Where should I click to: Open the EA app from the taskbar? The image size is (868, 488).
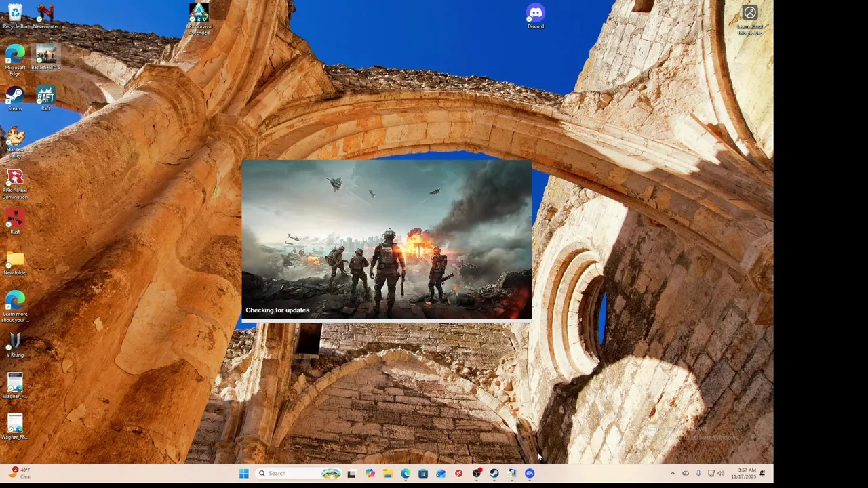coord(530,473)
